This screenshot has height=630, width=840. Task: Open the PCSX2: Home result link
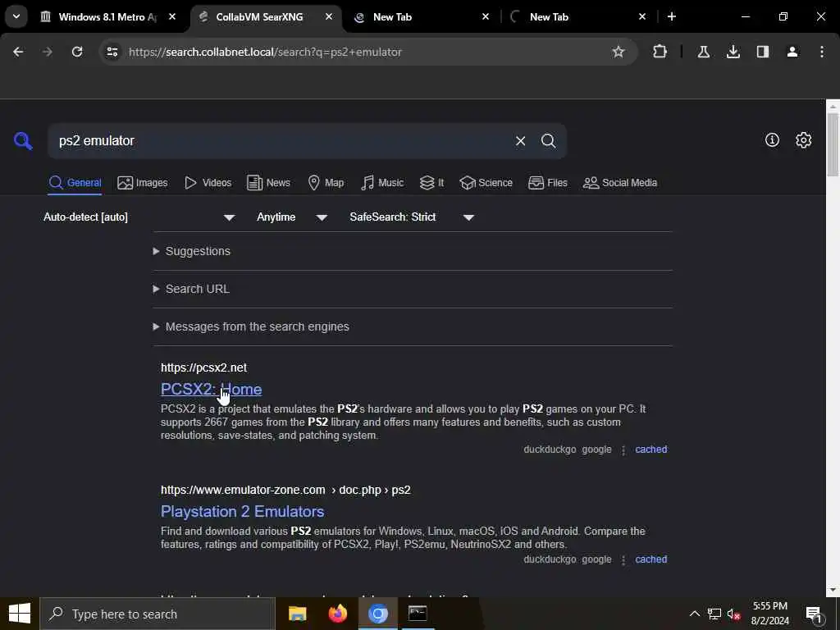211,389
